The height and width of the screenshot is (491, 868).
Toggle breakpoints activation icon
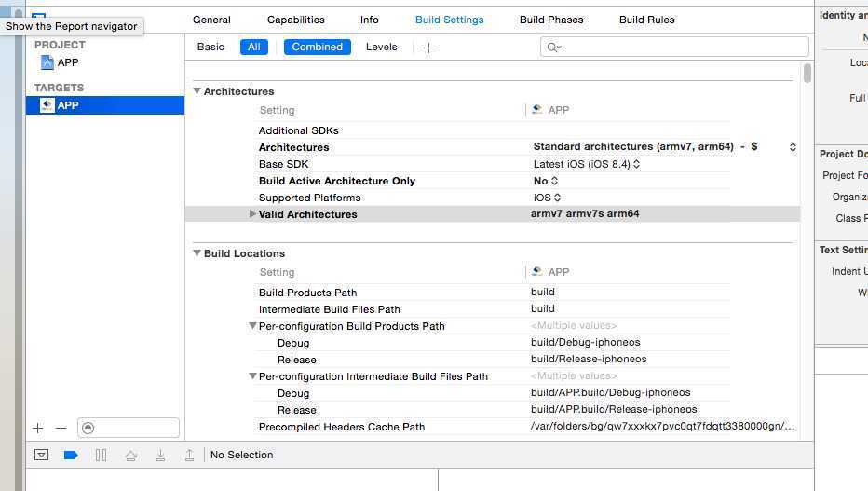click(71, 455)
